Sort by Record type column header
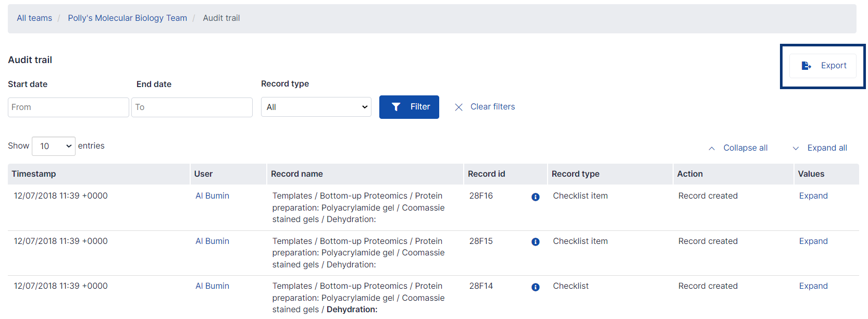Viewport: 868px width, 319px height. [x=575, y=174]
